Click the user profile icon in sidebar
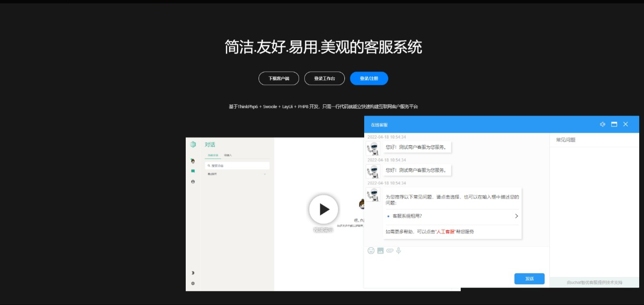This screenshot has height=305, width=644. 193,181
